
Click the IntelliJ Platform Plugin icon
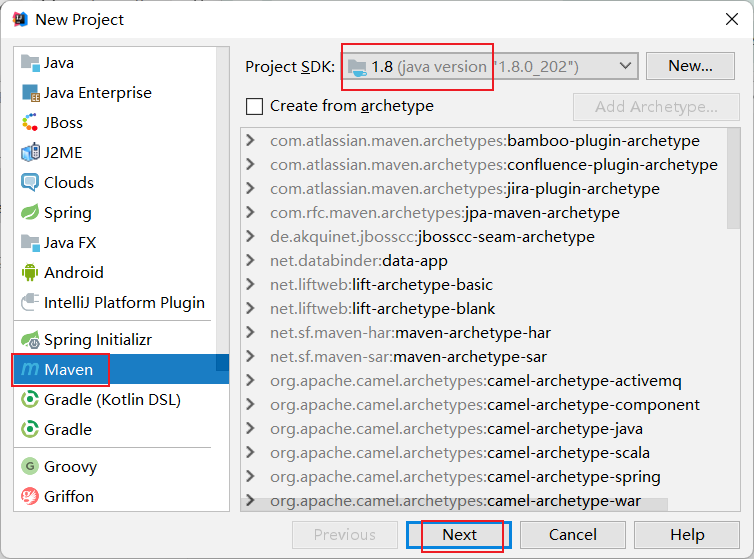30,302
